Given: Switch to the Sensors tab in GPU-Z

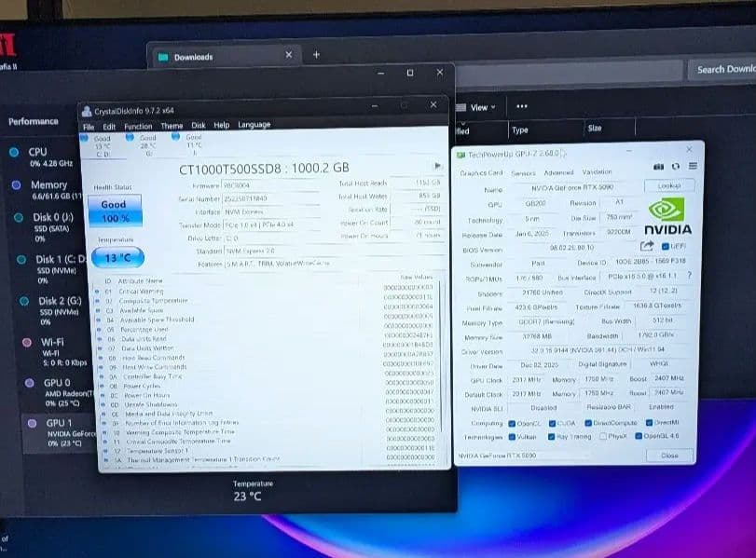Looking at the screenshot, I should point(523,172).
